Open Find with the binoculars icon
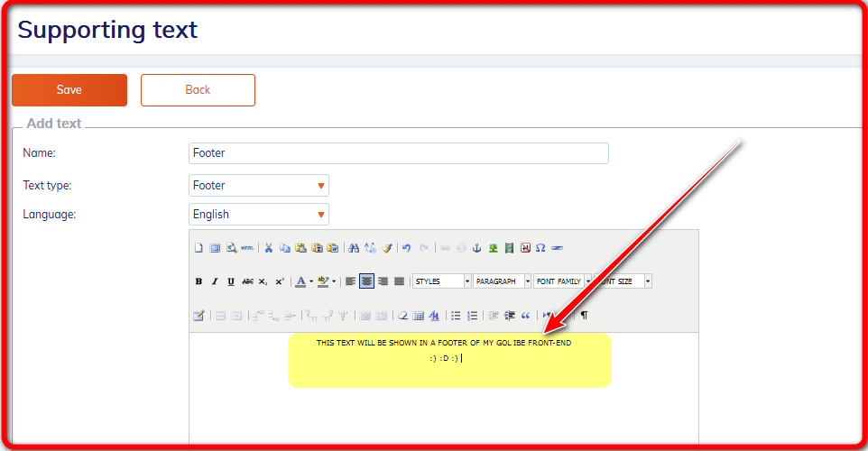Screen dimensions: 868x451 (x=354, y=247)
